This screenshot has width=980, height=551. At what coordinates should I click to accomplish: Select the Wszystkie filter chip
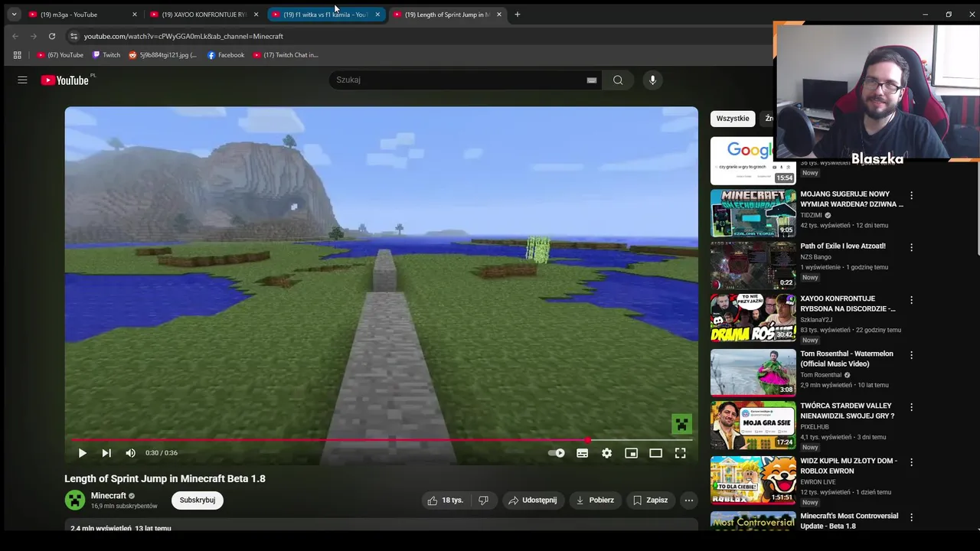[733, 118]
